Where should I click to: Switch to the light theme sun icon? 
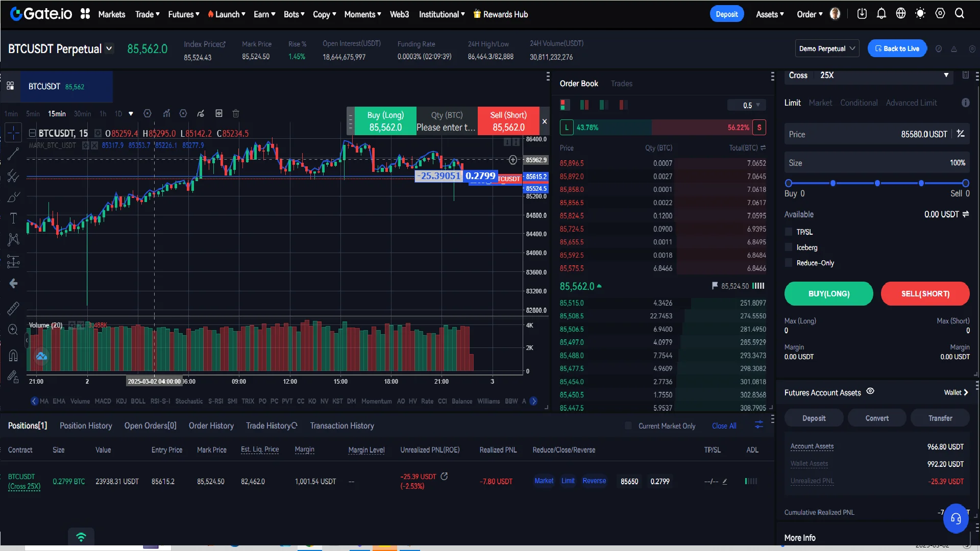click(x=920, y=14)
